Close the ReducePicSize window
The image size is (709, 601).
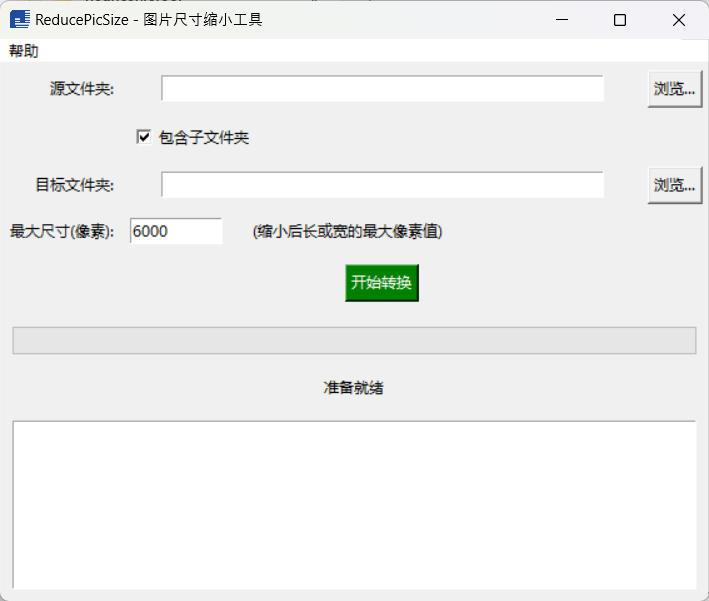point(678,19)
